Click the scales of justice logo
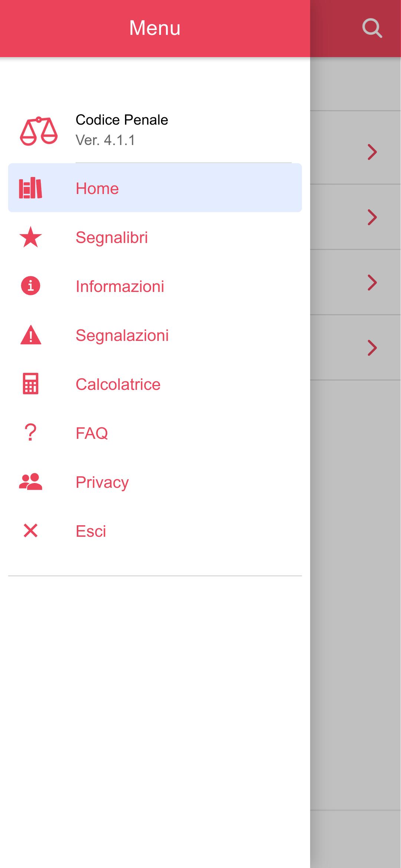Image resolution: width=401 pixels, height=868 pixels. (x=39, y=131)
